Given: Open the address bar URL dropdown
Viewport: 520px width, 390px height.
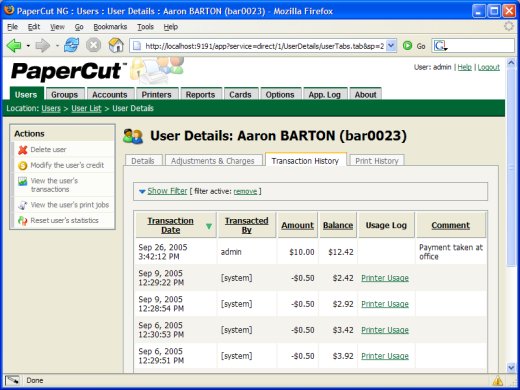Looking at the screenshot, I should pos(392,46).
